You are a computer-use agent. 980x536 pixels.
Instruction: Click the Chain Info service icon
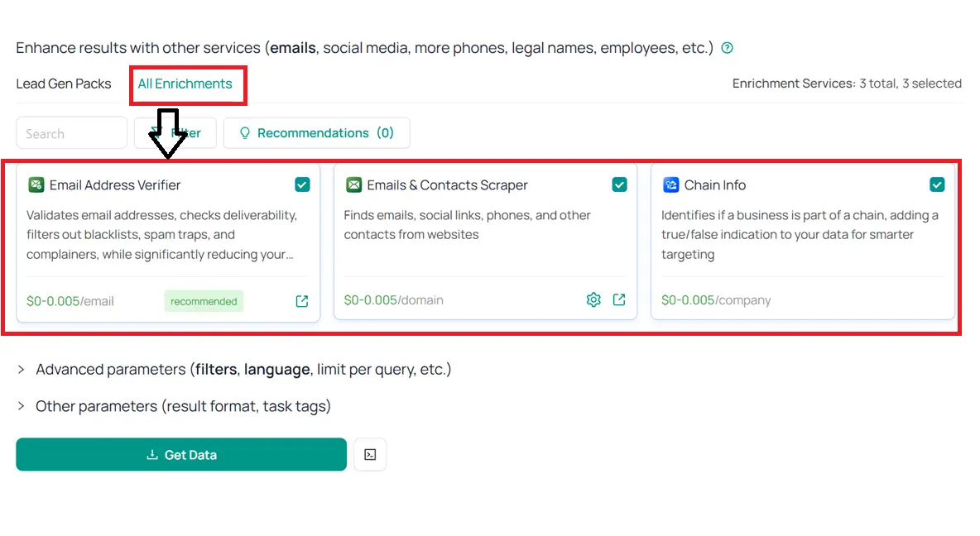[670, 185]
